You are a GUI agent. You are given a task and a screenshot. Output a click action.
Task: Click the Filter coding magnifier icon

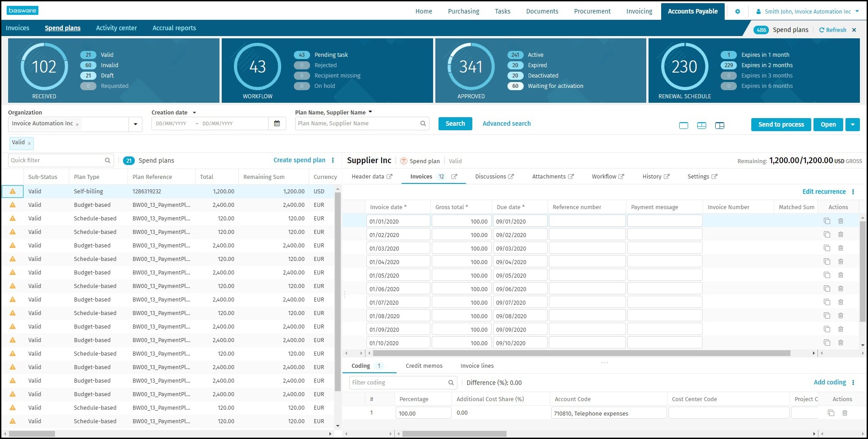[451, 383]
